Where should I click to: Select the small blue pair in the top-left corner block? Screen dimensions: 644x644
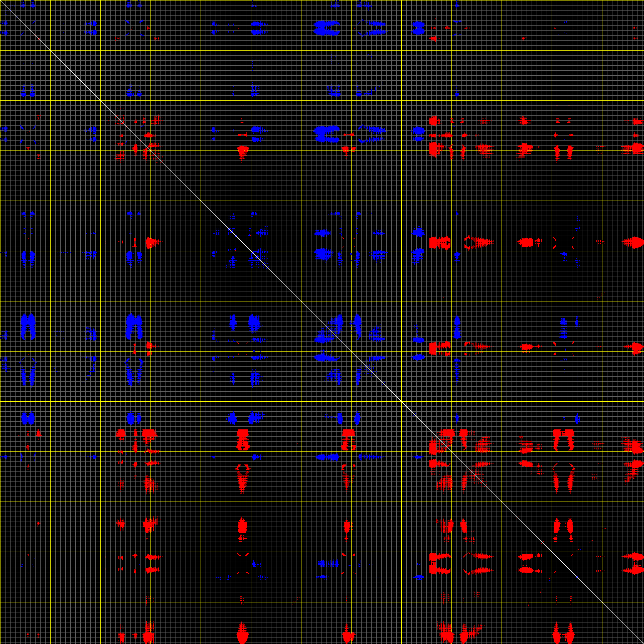28,91
